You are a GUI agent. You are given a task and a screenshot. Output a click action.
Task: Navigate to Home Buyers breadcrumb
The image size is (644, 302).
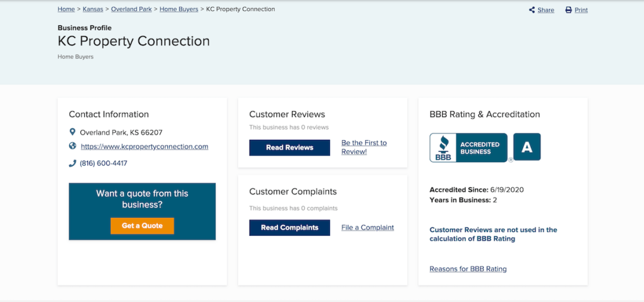(x=179, y=9)
